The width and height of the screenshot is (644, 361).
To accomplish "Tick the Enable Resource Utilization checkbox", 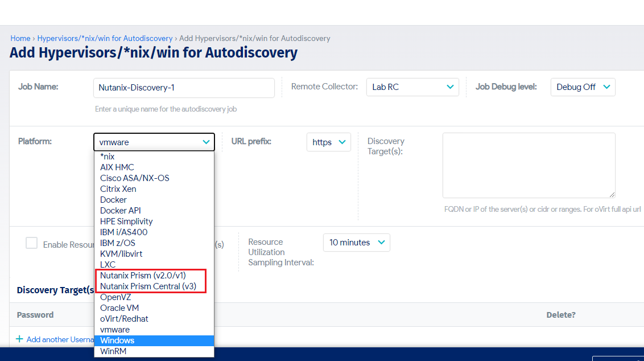I will (x=32, y=243).
